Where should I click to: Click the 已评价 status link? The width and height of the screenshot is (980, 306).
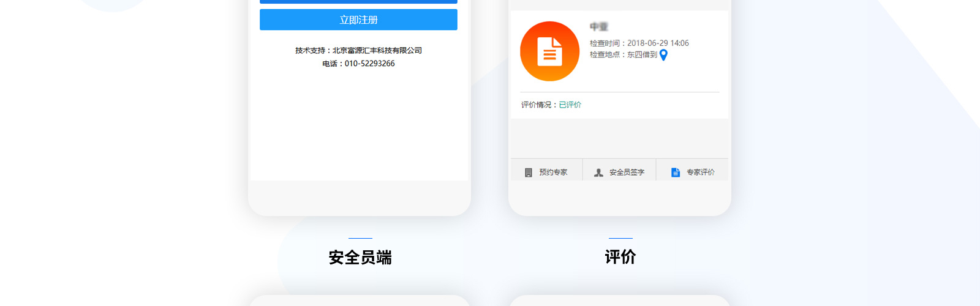point(570,105)
